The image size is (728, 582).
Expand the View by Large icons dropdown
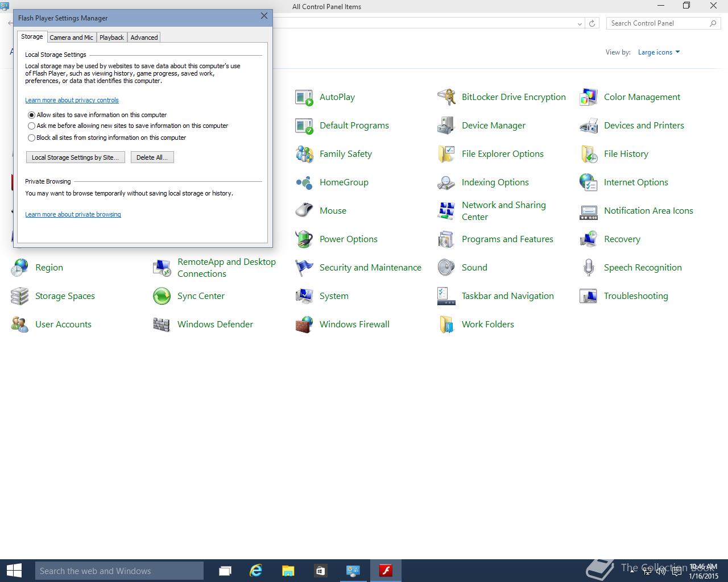click(659, 52)
